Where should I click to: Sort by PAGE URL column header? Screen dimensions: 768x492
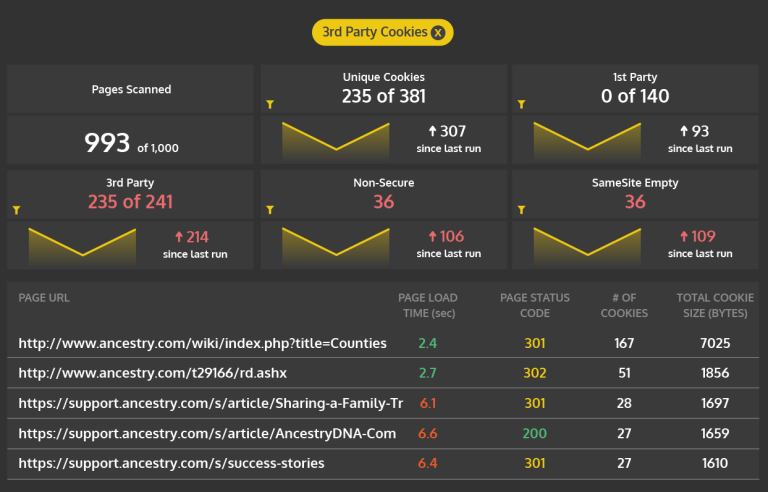44,298
